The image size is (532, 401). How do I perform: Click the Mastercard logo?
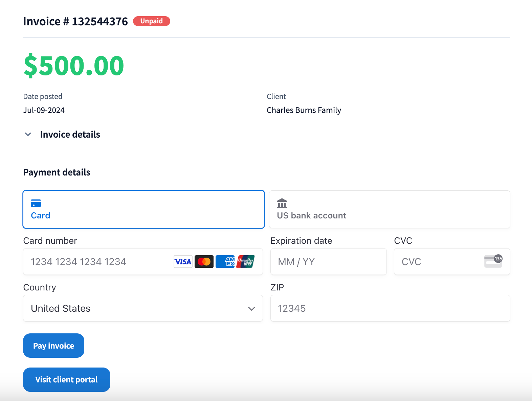204,262
